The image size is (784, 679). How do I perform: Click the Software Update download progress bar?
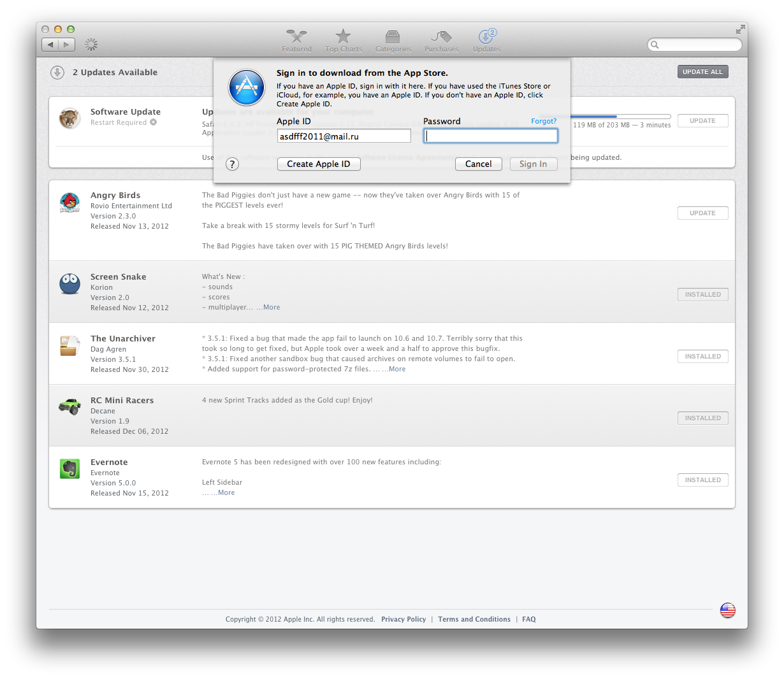coord(621,117)
